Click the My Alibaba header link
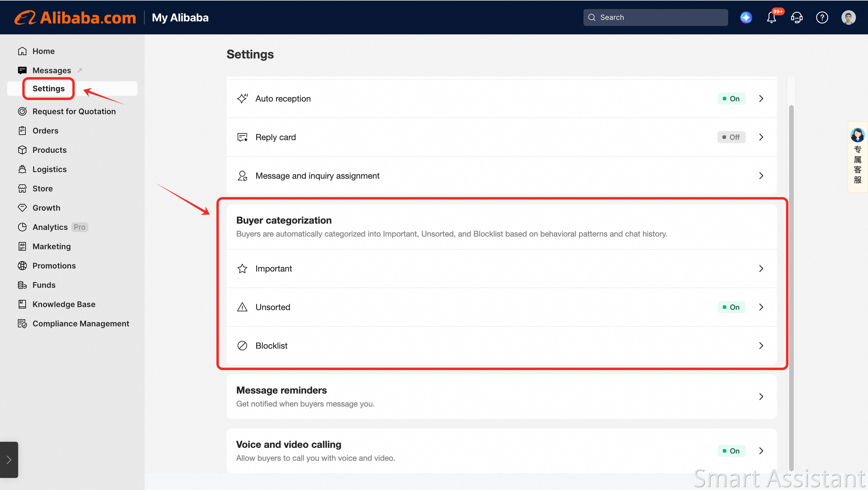868x490 pixels. 180,17
